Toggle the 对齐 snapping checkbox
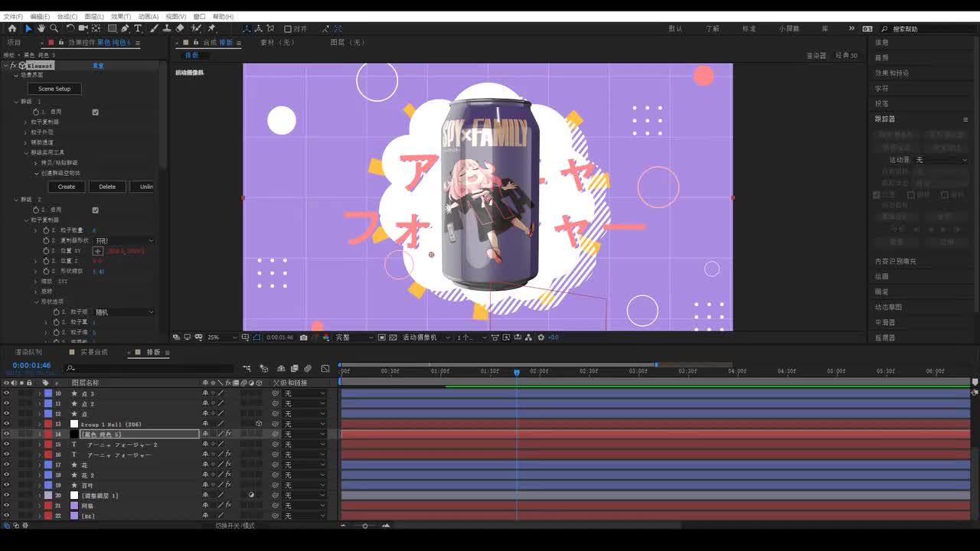This screenshot has height=551, width=980. click(288, 29)
